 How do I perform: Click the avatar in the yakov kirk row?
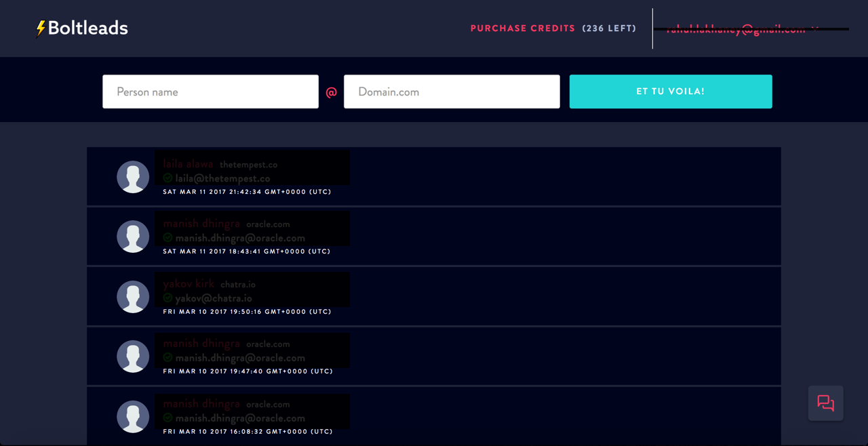point(133,297)
